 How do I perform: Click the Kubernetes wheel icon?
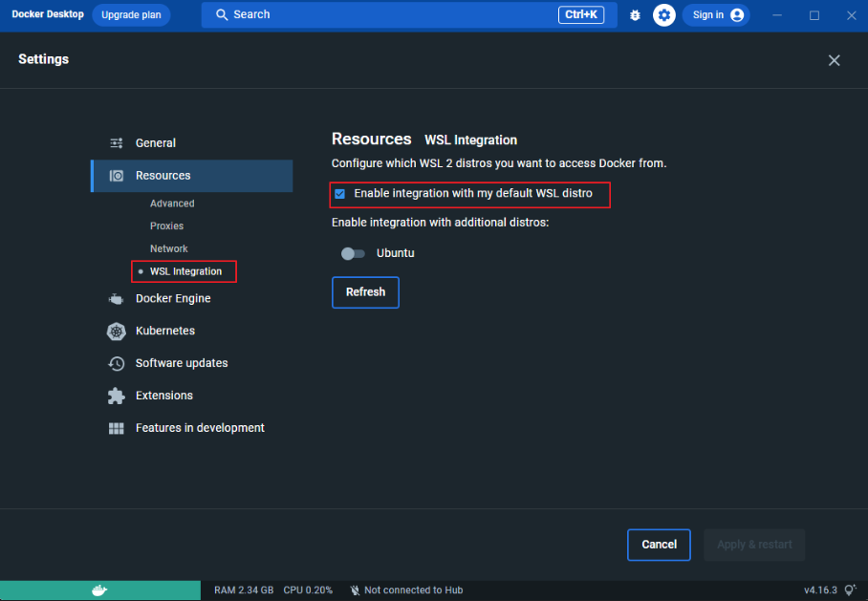coord(117,331)
